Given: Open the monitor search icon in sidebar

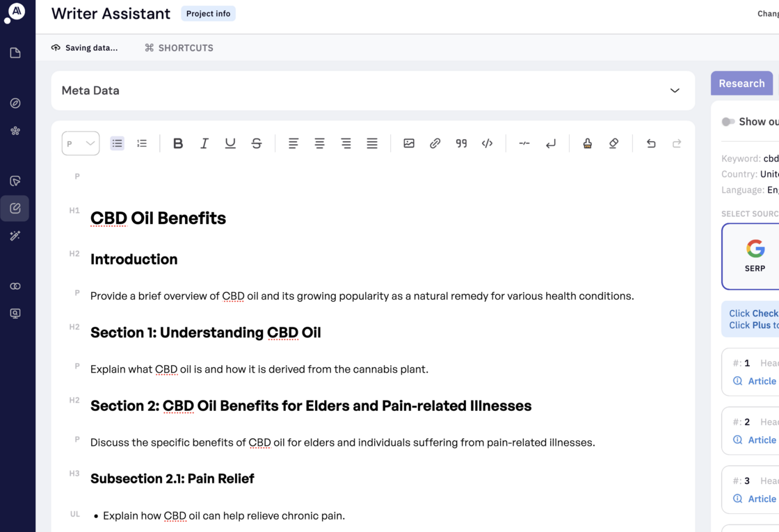Looking at the screenshot, I should click(x=15, y=314).
